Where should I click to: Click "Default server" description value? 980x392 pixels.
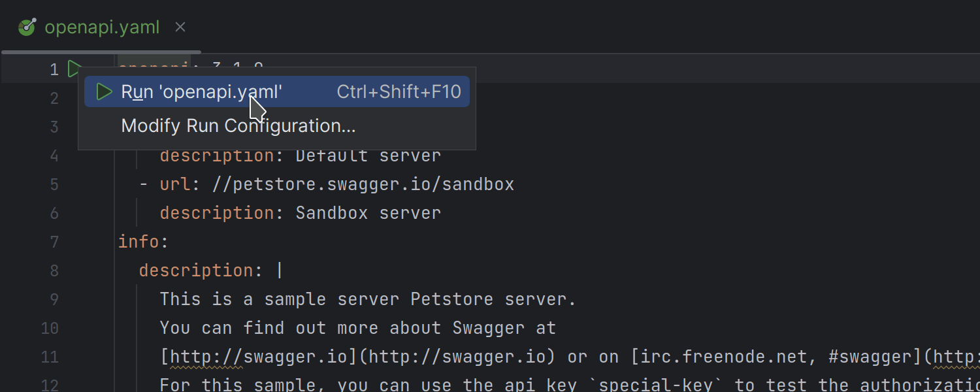pyautogui.click(x=368, y=155)
